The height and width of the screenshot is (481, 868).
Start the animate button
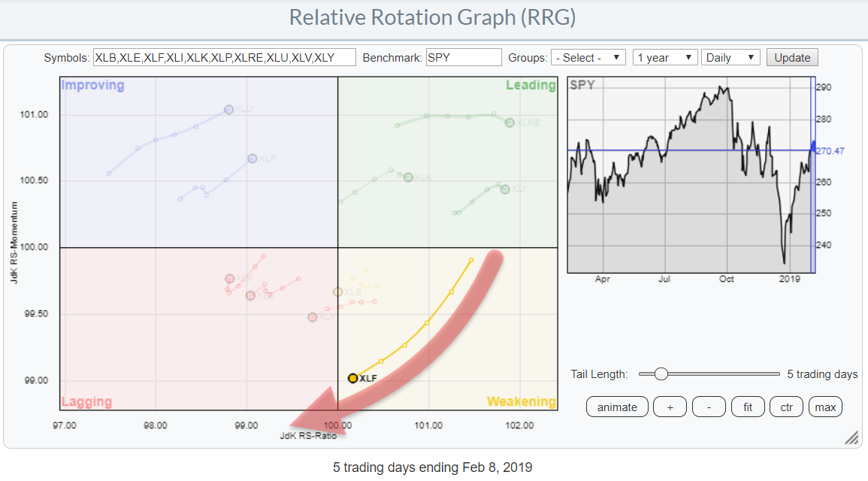[617, 407]
